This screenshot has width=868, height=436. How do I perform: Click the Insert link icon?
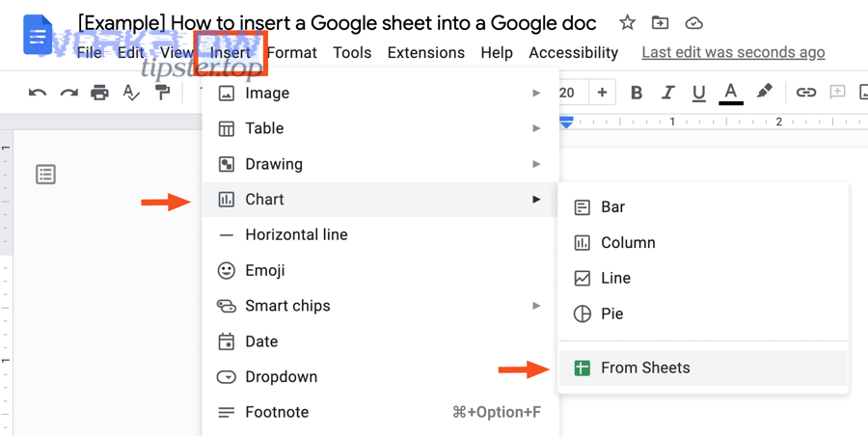coord(806,93)
